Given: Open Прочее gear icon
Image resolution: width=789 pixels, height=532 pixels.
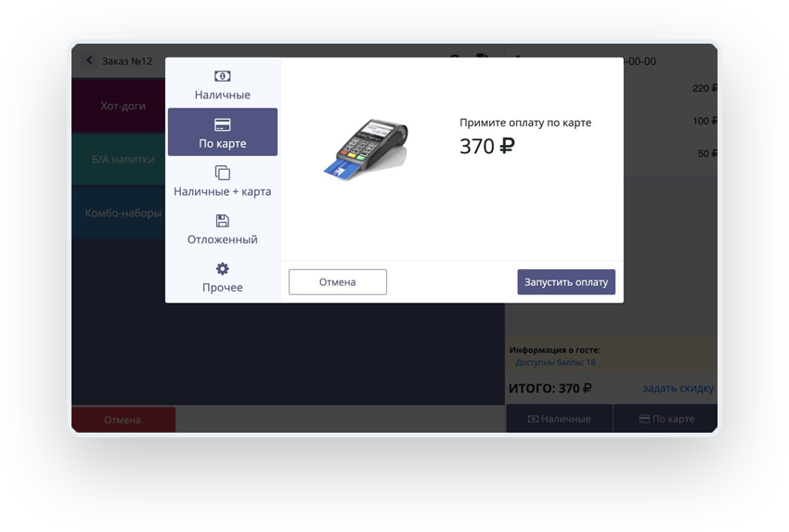Looking at the screenshot, I should [223, 268].
